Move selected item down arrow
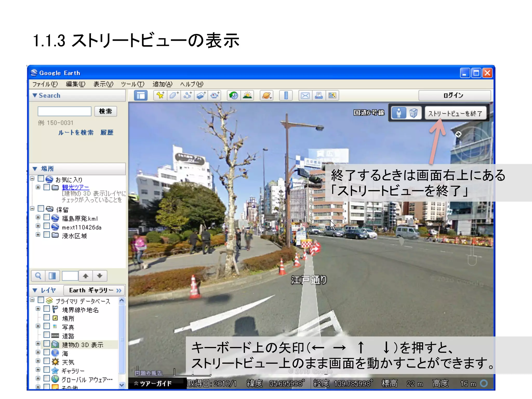Viewport: 532px width, 399px height. [x=100, y=276]
